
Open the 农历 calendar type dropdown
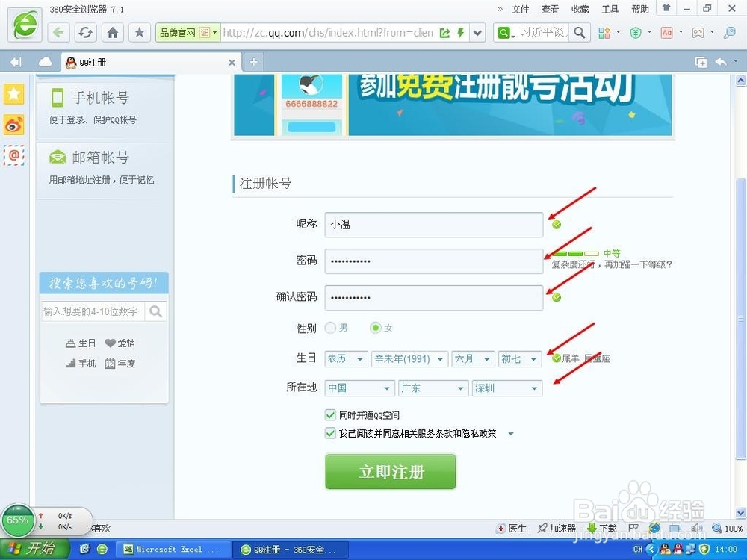(x=346, y=359)
